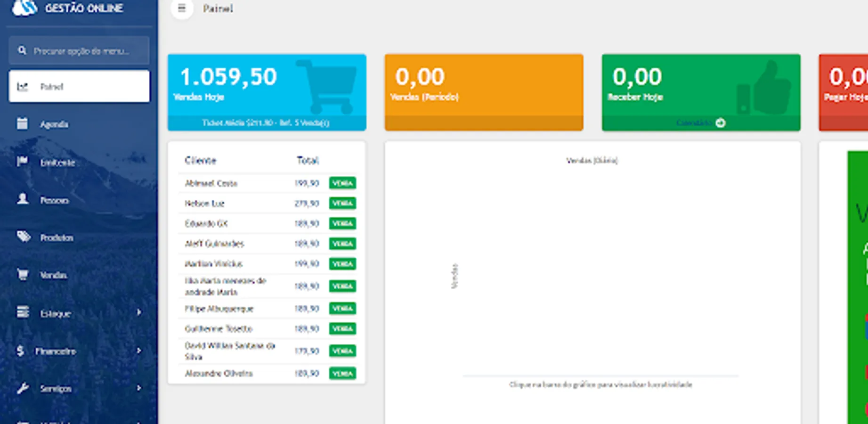
Task: Open Agenda via its calendar icon
Action: 22,123
